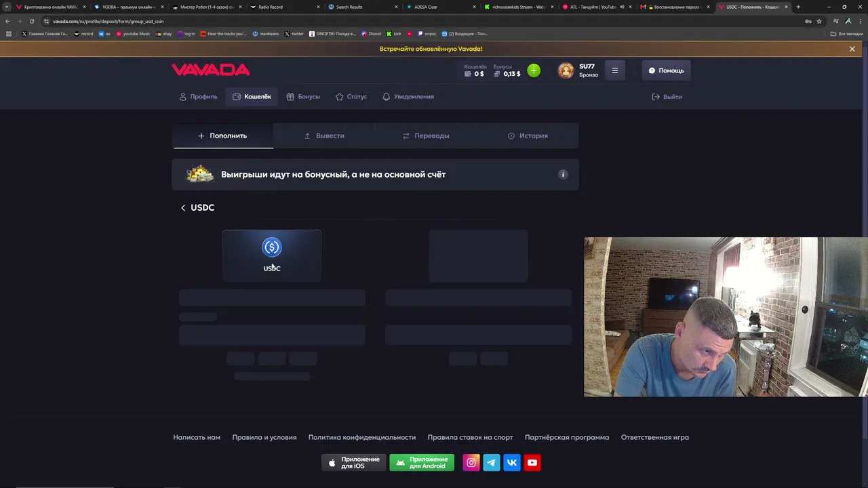The height and width of the screenshot is (488, 868).
Task: Switch to the VODKA casino browser tab
Action: point(128,7)
